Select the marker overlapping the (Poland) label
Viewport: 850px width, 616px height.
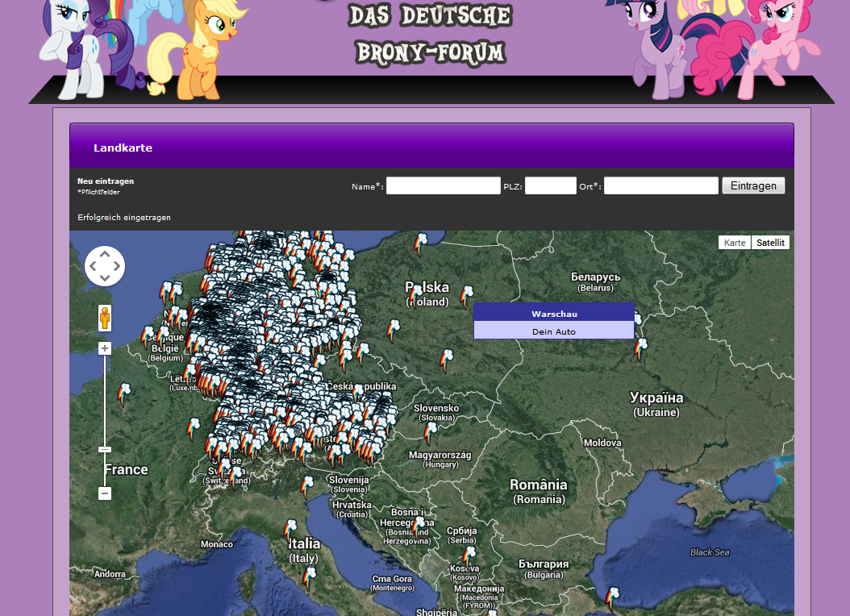415,297
